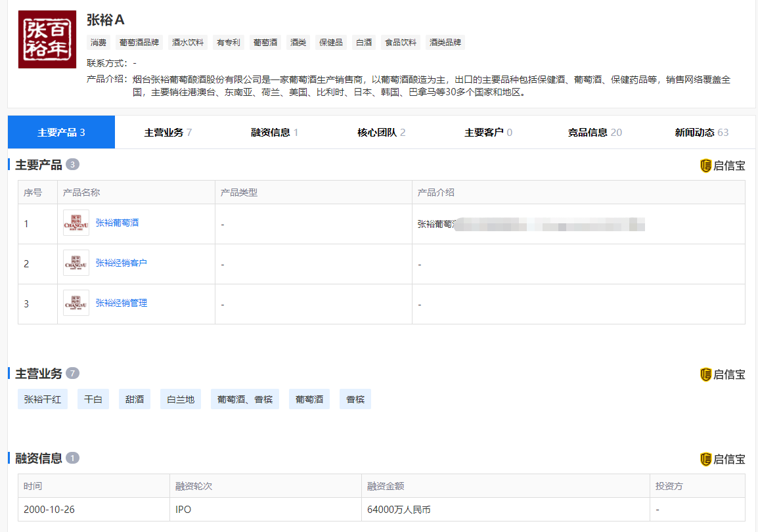The height and width of the screenshot is (532, 758).
Task: Click the 消费 tag
Action: 99,43
